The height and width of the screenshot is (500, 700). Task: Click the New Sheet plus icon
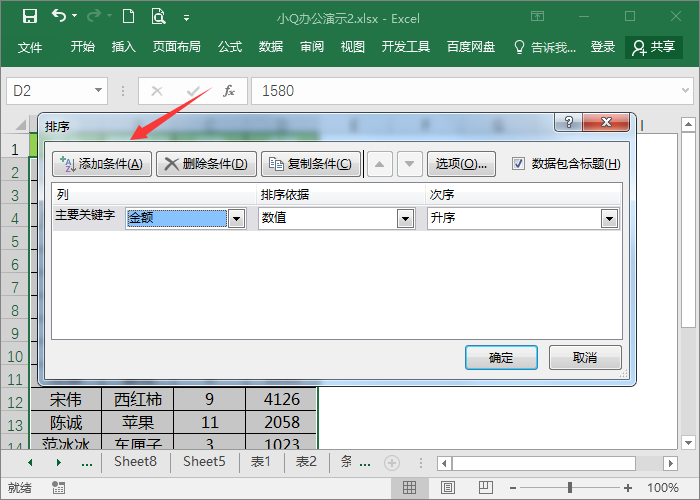click(392, 463)
